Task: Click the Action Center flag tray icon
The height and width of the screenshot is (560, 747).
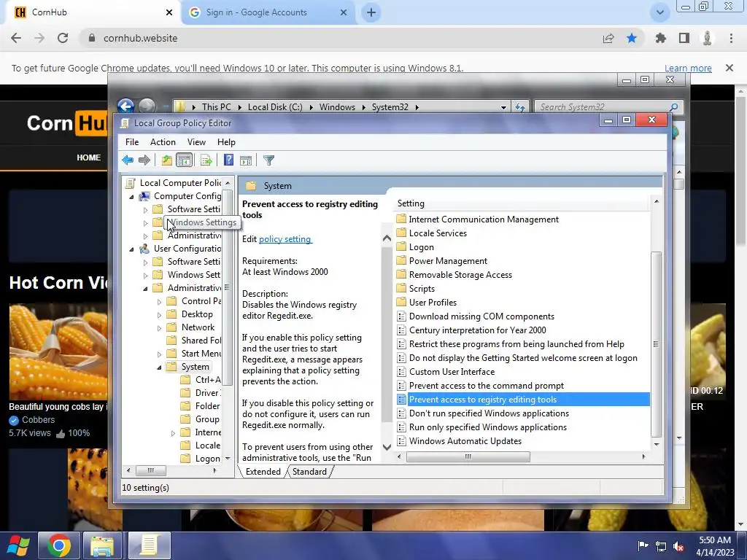Action: click(643, 546)
